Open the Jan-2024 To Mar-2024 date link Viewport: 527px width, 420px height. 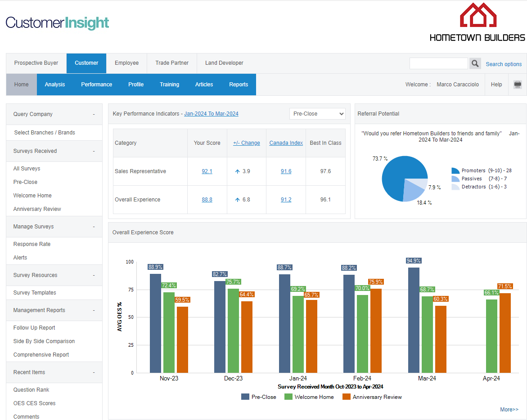[211, 114]
